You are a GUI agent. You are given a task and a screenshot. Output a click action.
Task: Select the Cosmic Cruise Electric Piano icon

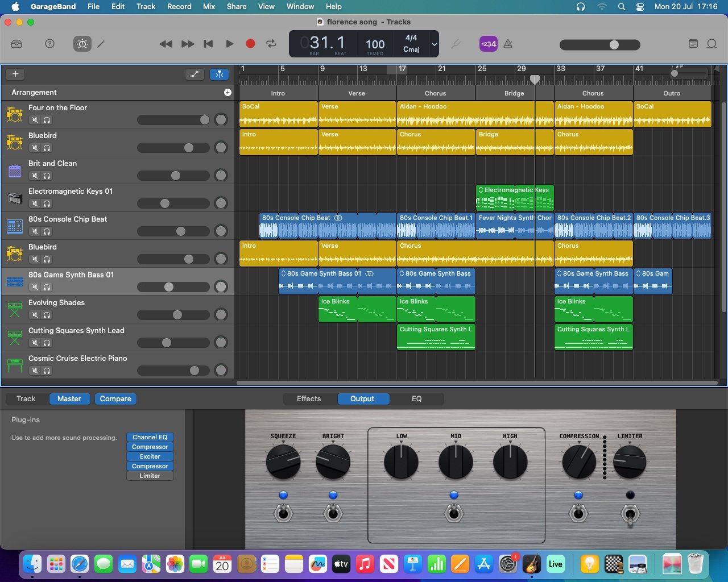click(x=15, y=365)
